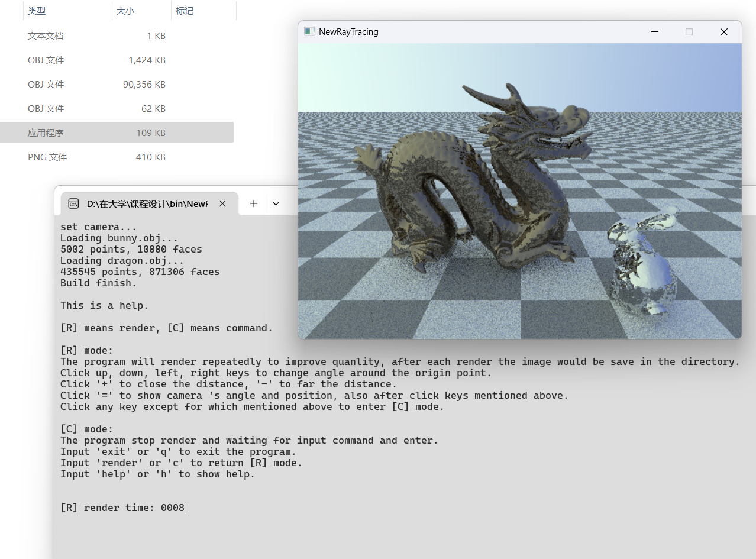
Task: Open a new terminal tab with plus
Action: [x=254, y=203]
